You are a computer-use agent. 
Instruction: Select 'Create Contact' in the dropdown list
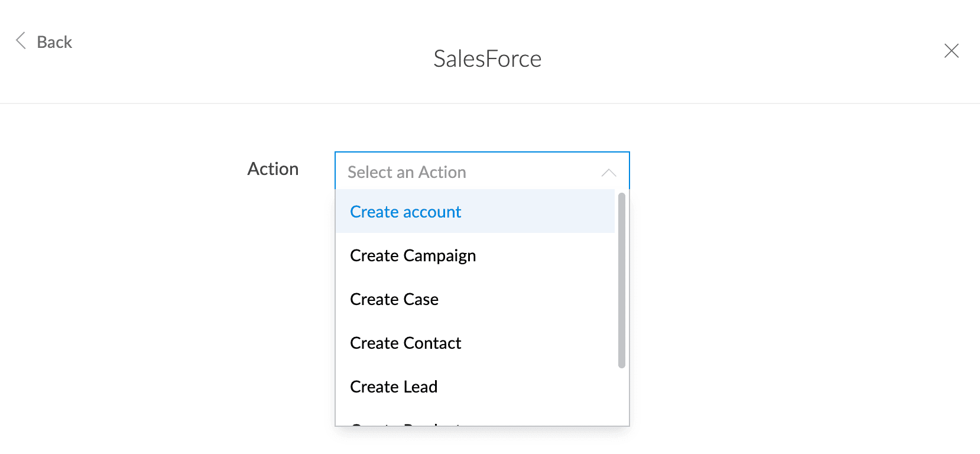475,343
